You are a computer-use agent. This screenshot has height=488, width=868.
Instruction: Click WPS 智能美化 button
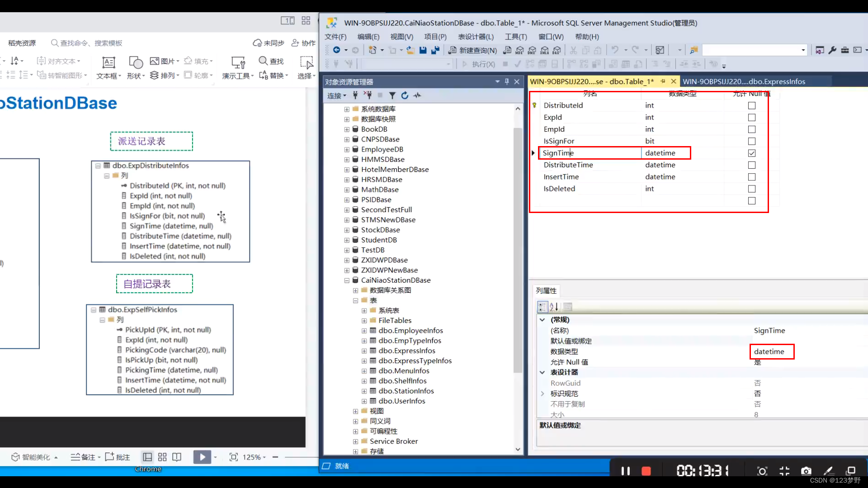(x=34, y=457)
